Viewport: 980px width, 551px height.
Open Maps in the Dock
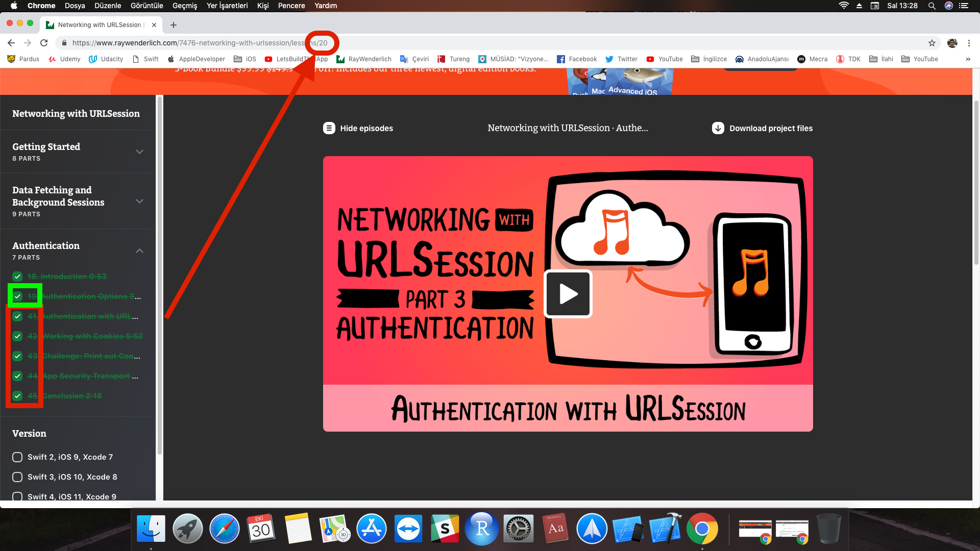tap(335, 529)
